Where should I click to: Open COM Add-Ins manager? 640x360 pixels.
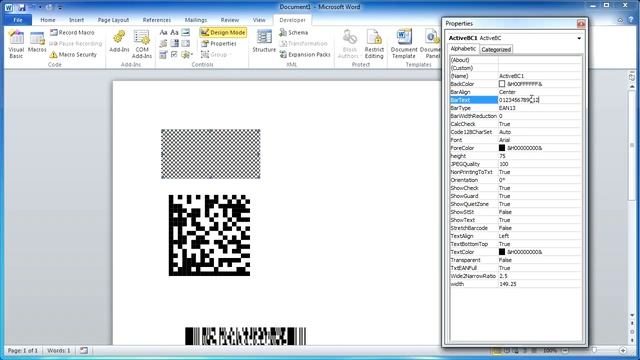click(142, 44)
